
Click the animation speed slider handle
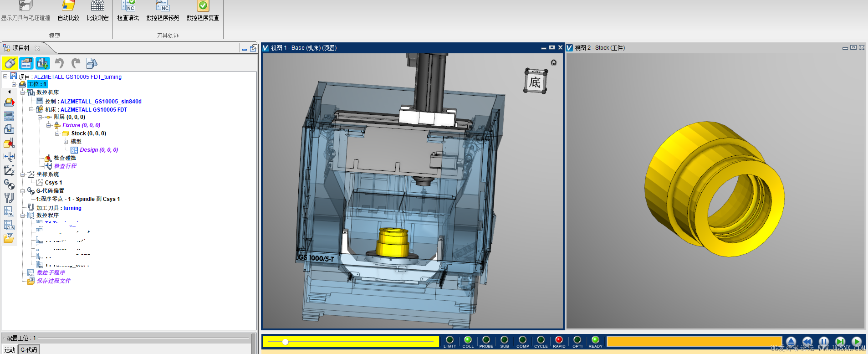pyautogui.click(x=285, y=342)
